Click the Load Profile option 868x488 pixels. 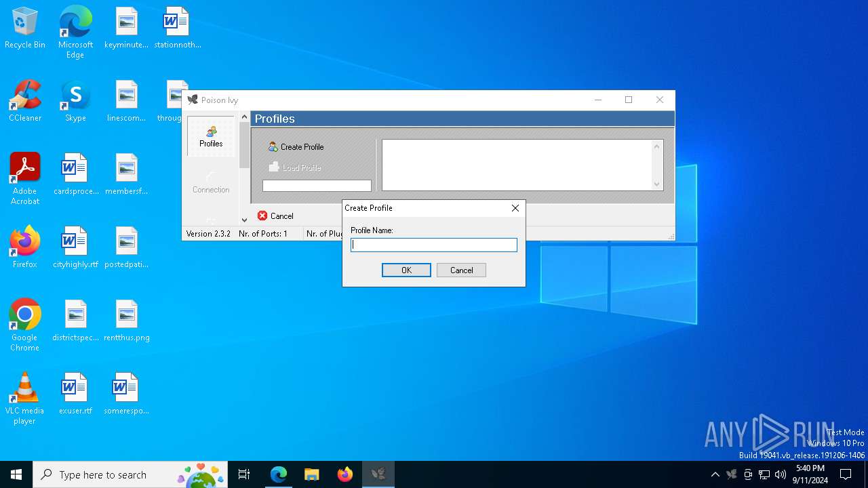[295, 167]
